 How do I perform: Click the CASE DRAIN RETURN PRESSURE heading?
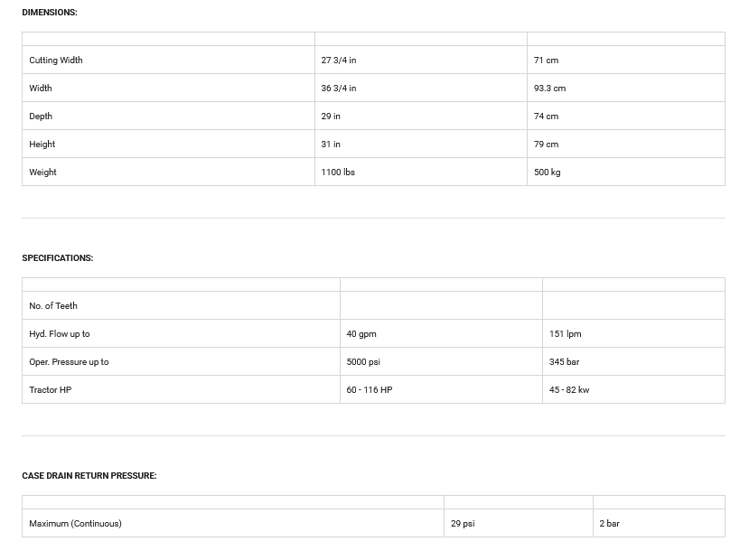click(x=89, y=476)
